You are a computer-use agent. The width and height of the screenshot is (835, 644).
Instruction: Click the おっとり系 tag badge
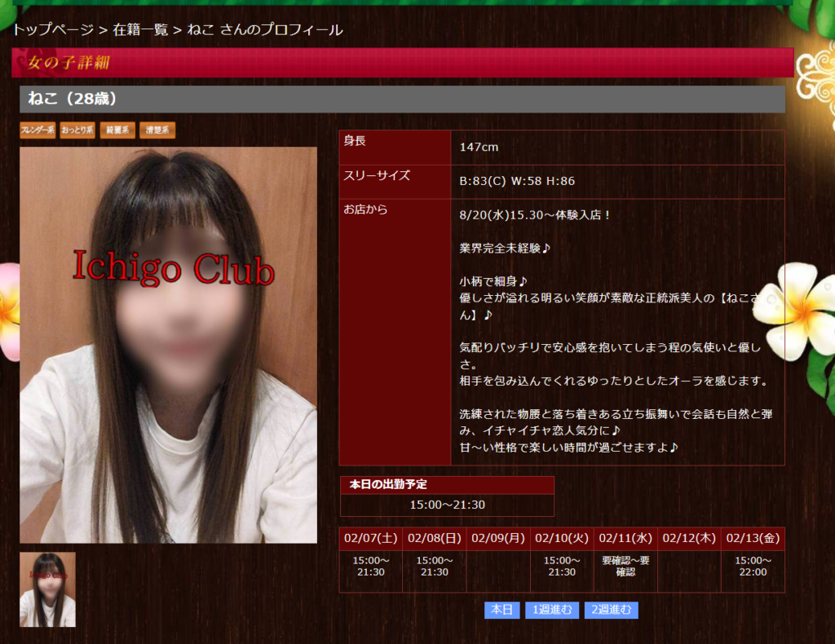pyautogui.click(x=77, y=130)
